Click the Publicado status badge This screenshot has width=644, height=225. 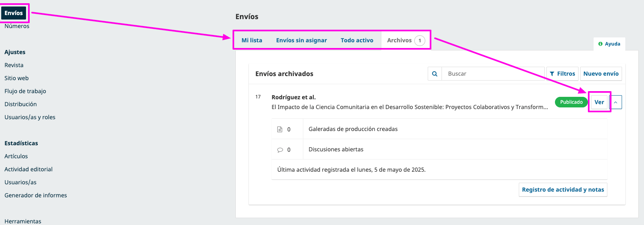click(571, 102)
